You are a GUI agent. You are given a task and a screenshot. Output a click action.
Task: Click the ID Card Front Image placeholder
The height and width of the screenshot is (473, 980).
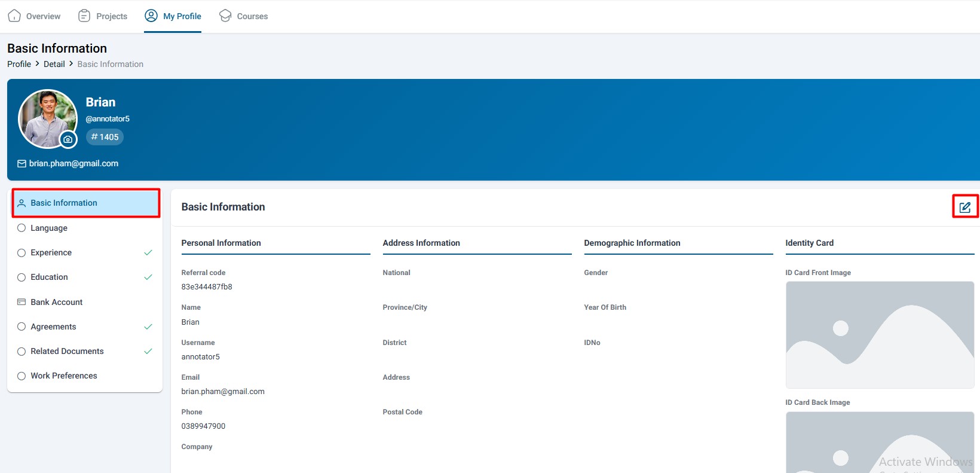[880, 335]
